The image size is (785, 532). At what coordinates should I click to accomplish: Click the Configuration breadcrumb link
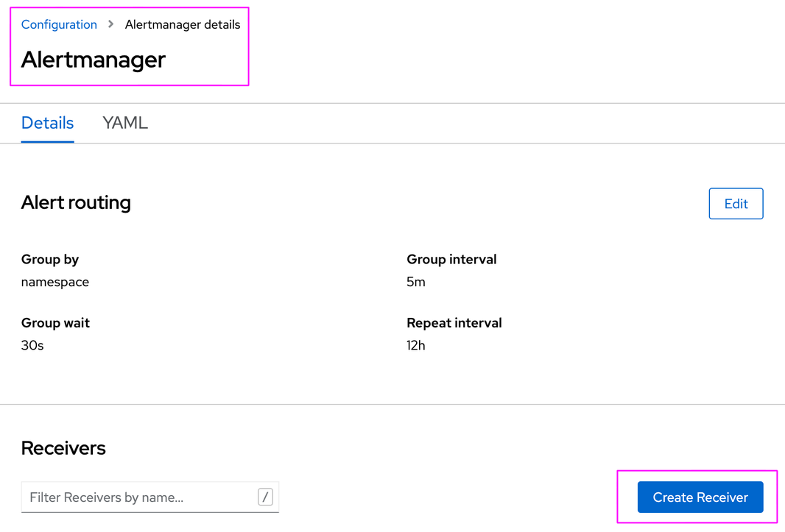point(59,24)
